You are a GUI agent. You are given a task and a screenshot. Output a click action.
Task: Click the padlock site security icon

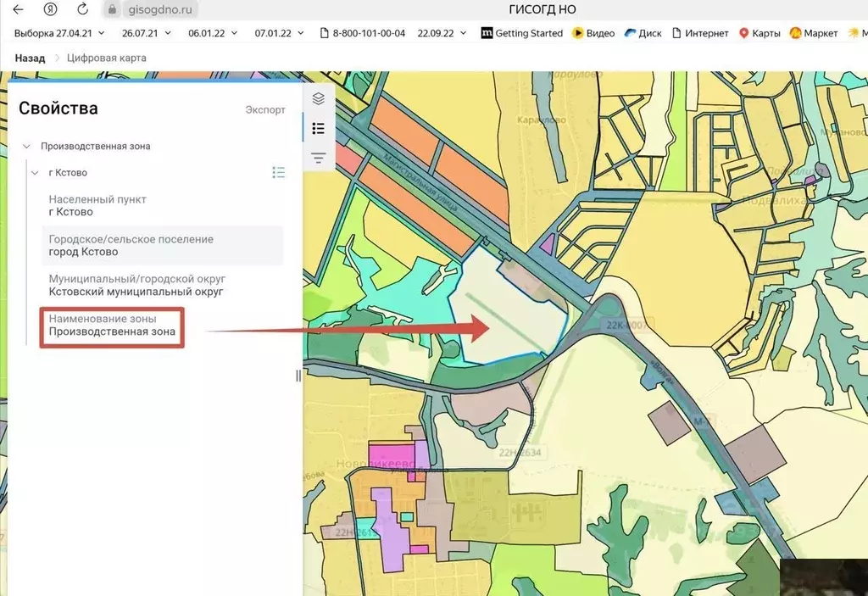click(x=113, y=9)
